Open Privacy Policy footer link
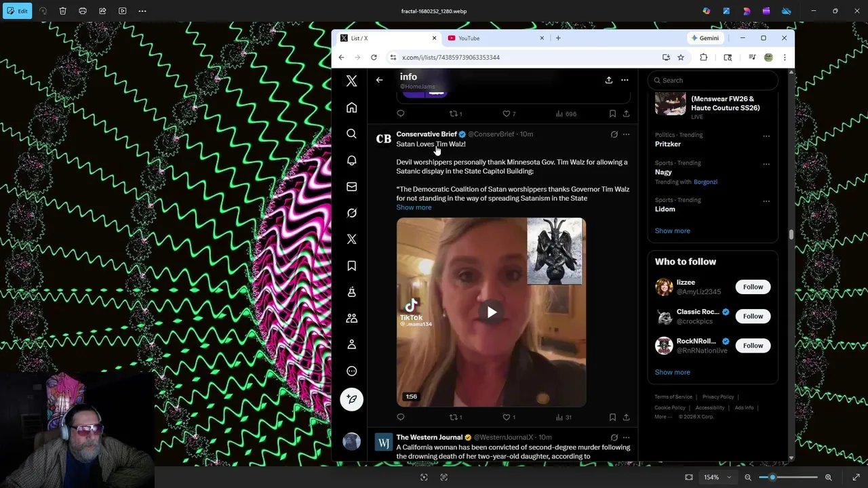This screenshot has height=488, width=868. click(x=718, y=397)
